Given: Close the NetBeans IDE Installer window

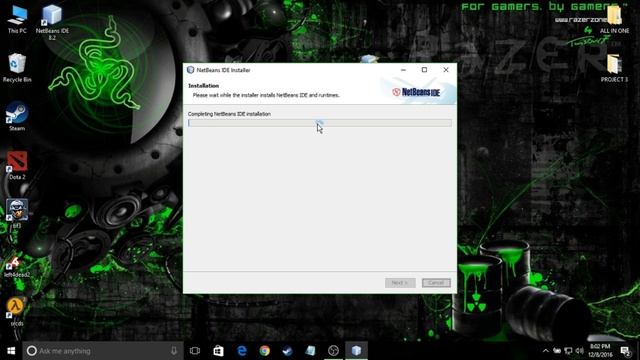Looking at the screenshot, I should pos(446,70).
